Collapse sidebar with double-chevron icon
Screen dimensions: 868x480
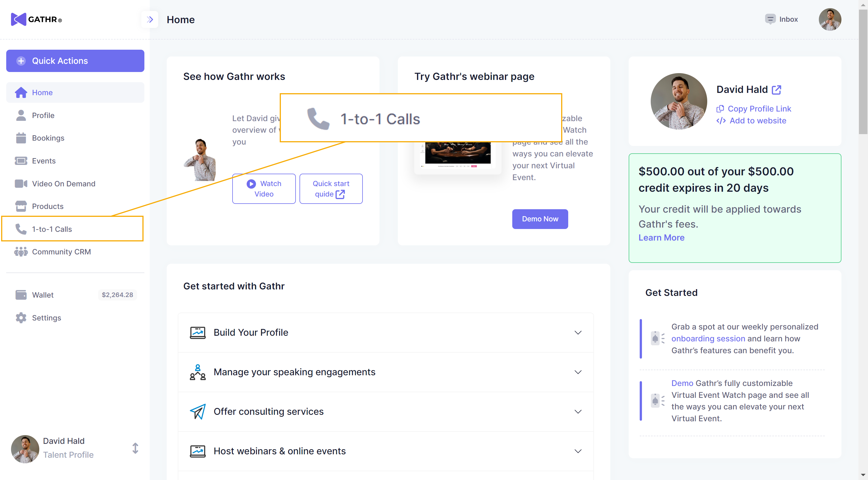149,19
